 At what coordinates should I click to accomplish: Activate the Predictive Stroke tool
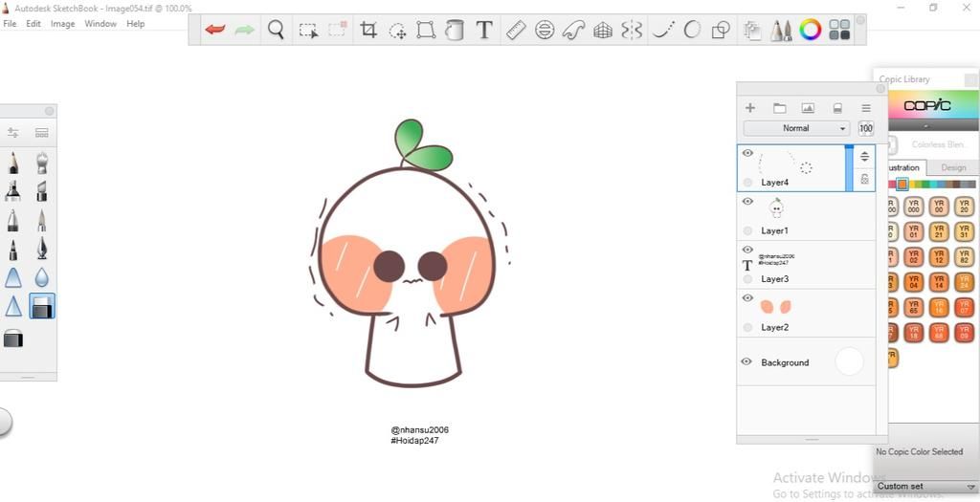[692, 30]
